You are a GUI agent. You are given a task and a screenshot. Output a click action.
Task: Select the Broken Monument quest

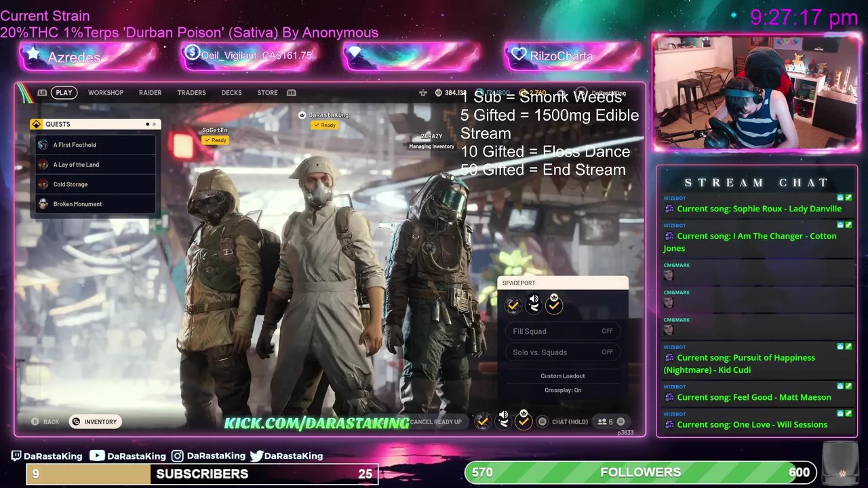[x=96, y=204]
